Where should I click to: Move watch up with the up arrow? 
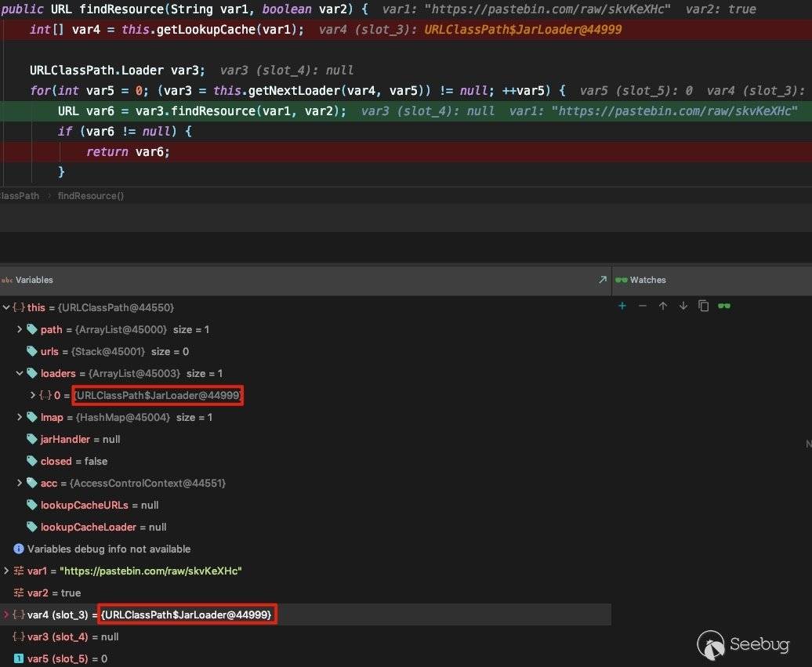tap(663, 306)
